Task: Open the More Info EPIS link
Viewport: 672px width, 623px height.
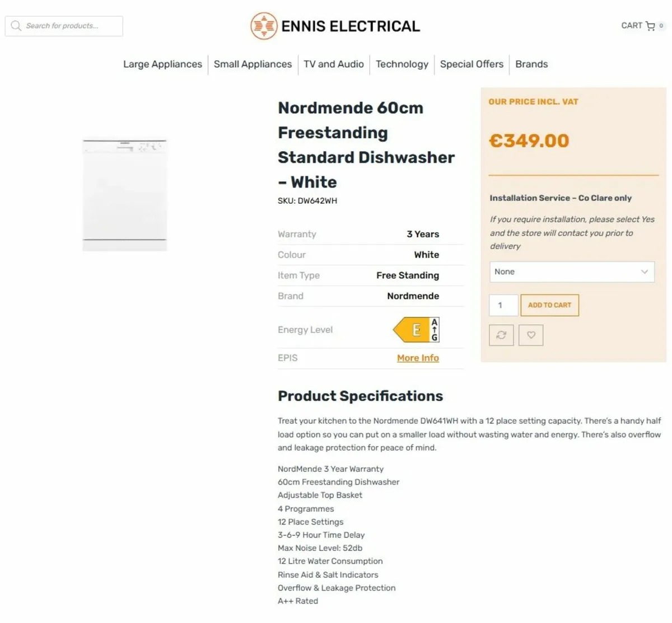Action: tap(418, 358)
